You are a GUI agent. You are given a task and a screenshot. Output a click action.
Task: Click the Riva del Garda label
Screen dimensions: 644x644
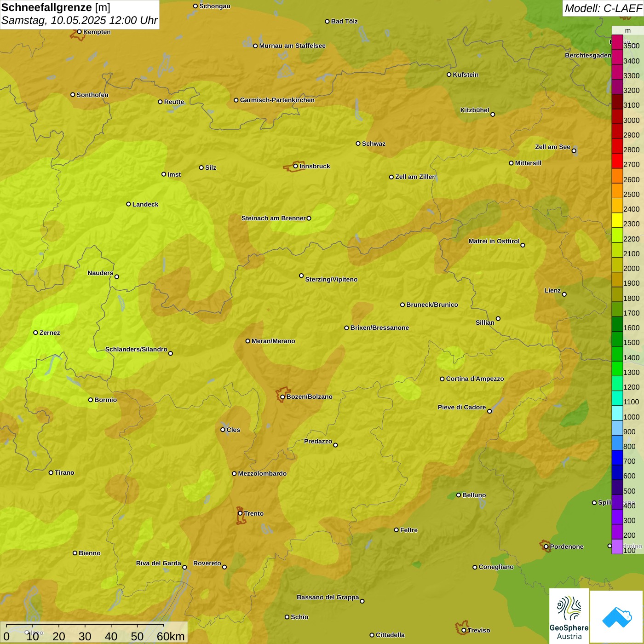159,563
